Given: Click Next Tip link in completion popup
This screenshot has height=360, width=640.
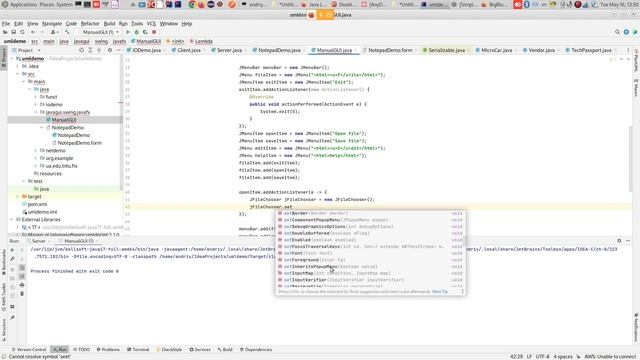Looking at the screenshot, I should pos(440,292).
